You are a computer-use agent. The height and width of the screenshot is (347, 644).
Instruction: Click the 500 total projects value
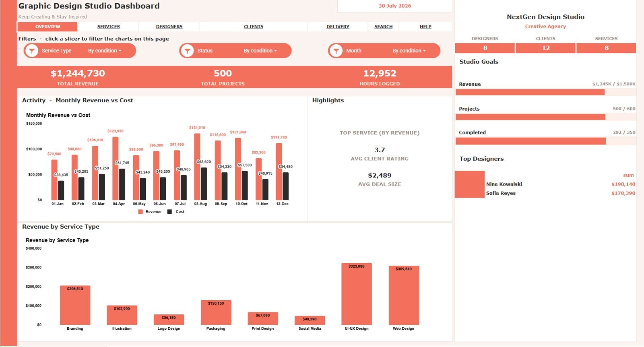(223, 73)
